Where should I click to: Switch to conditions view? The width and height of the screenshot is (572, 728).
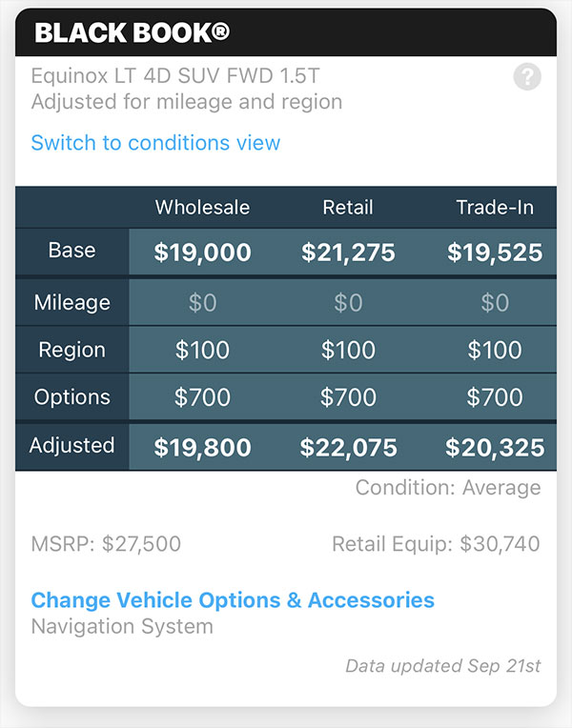coord(155,143)
